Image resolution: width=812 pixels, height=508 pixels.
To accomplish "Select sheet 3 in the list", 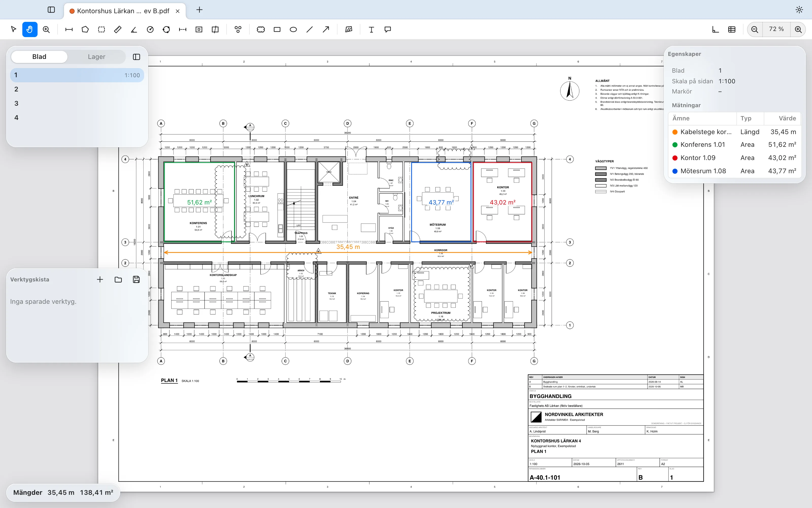I will click(x=77, y=103).
